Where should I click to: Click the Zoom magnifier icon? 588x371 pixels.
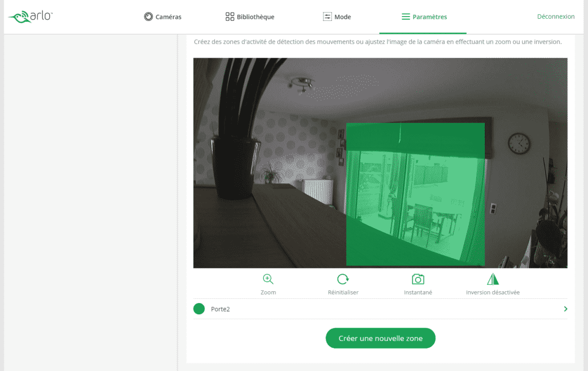point(268,280)
